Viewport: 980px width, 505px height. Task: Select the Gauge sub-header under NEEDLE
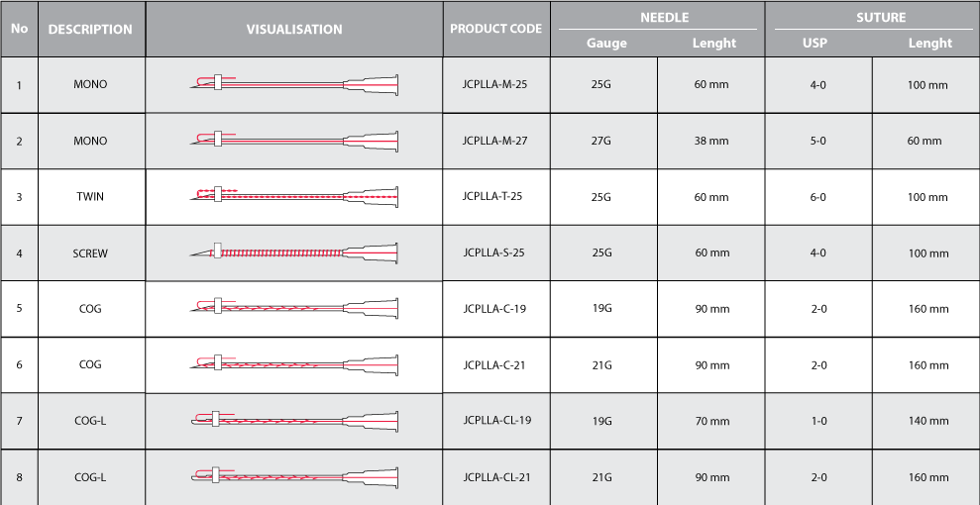pos(606,44)
